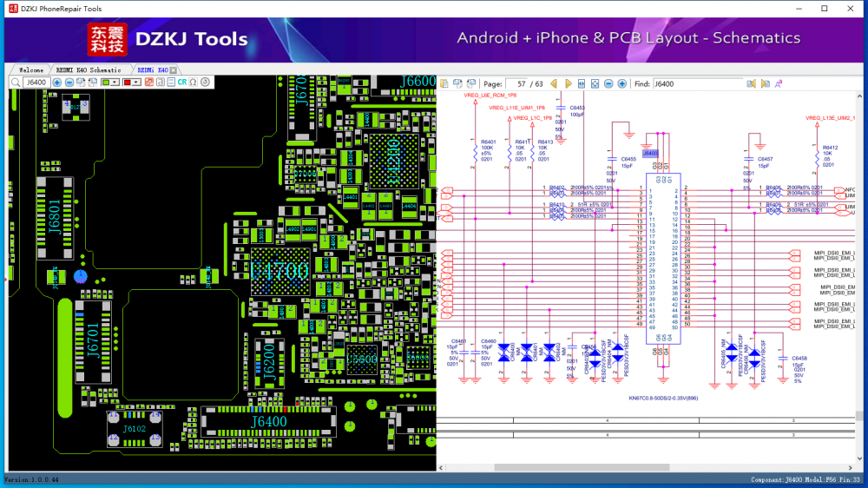868x488 pixels.
Task: Zoom in the schematic PDF view
Action: tap(621, 83)
